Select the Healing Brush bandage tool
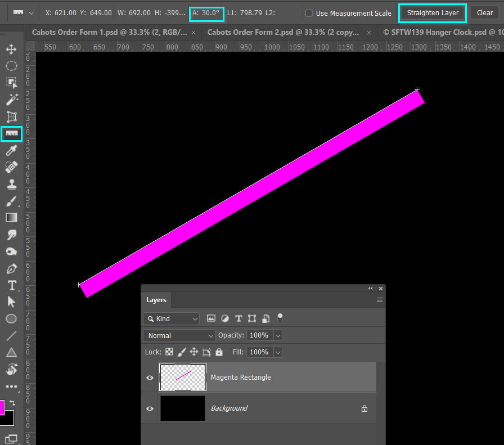 click(x=11, y=167)
